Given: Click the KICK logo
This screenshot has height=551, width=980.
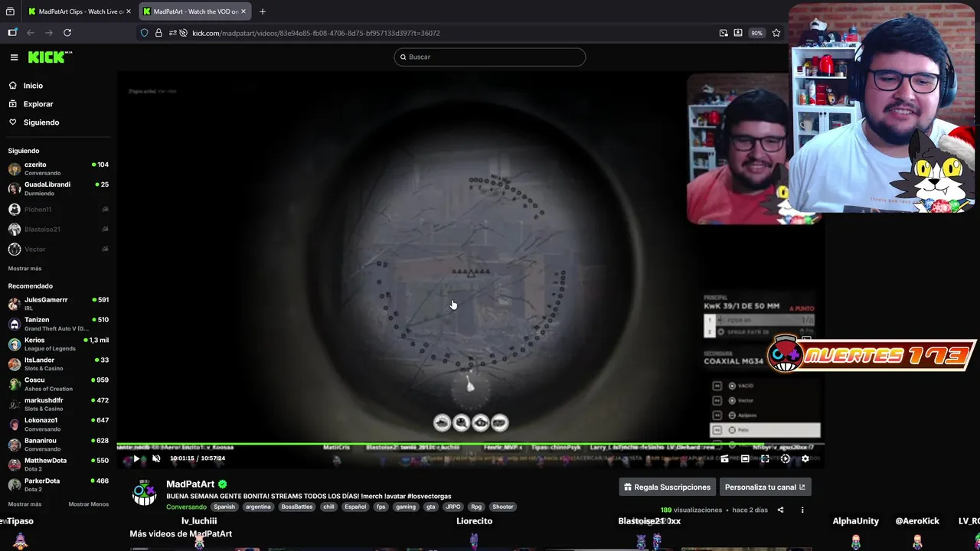Looking at the screenshot, I should pos(50,57).
